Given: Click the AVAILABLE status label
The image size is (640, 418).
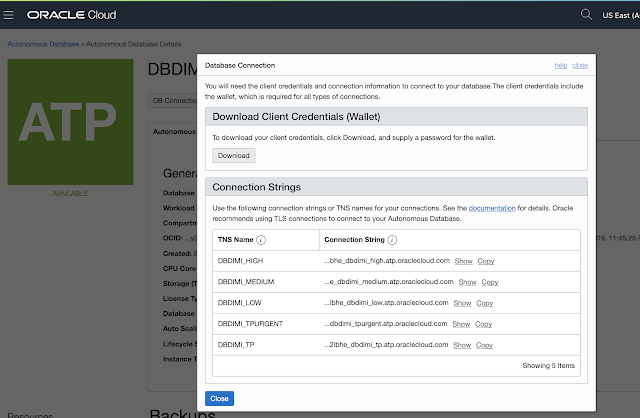Looking at the screenshot, I should point(70,193).
